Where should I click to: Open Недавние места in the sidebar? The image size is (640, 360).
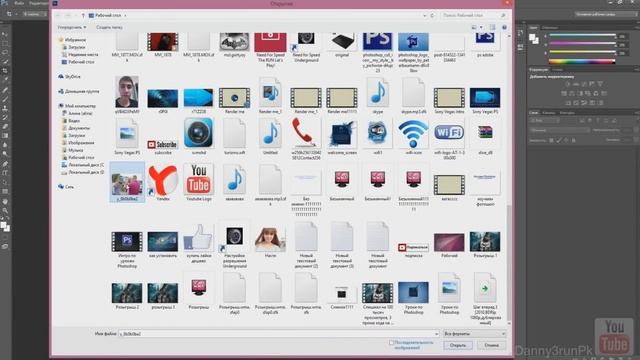[x=80, y=55]
